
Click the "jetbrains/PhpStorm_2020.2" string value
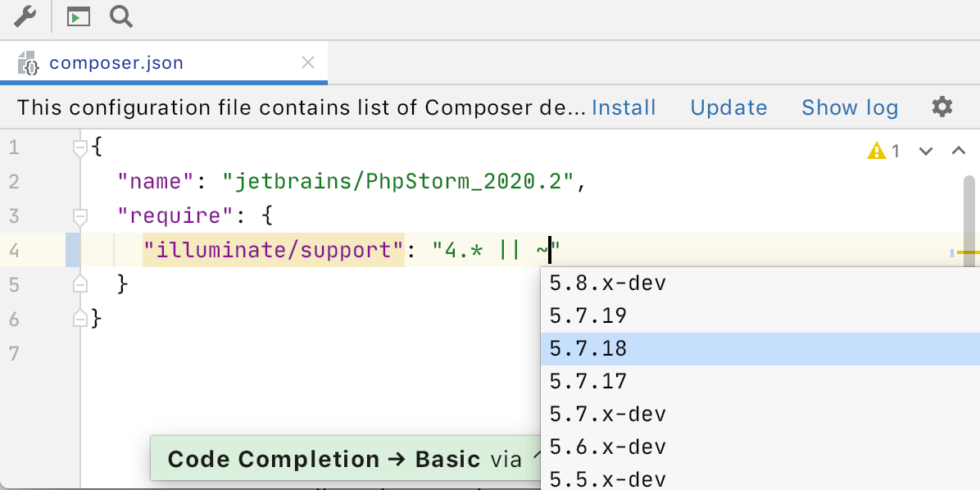coord(398,182)
